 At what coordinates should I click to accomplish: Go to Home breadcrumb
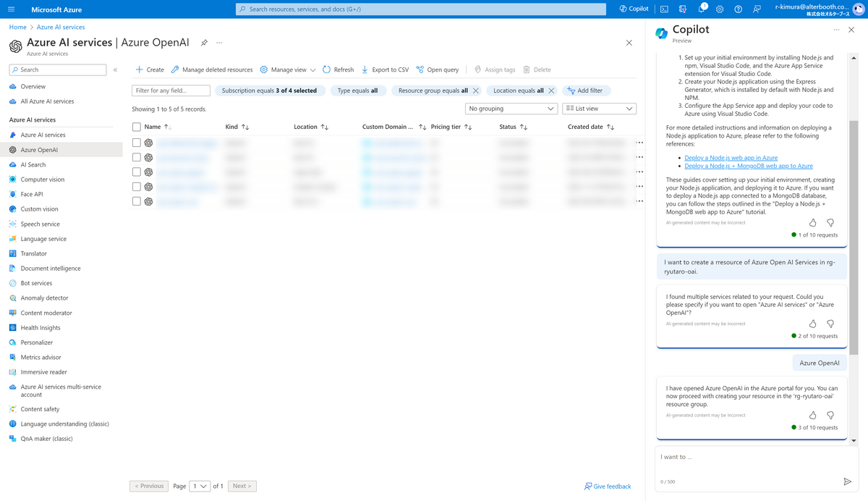[17, 27]
